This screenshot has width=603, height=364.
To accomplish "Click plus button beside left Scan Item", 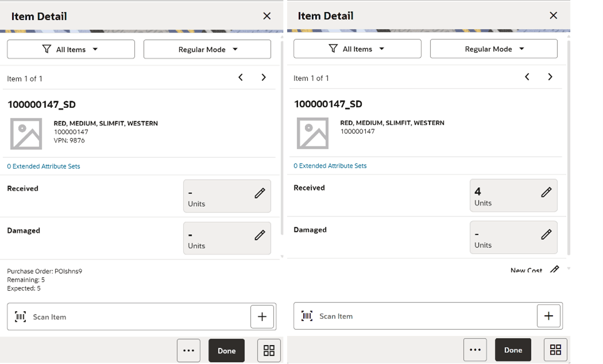I will pos(262,317).
